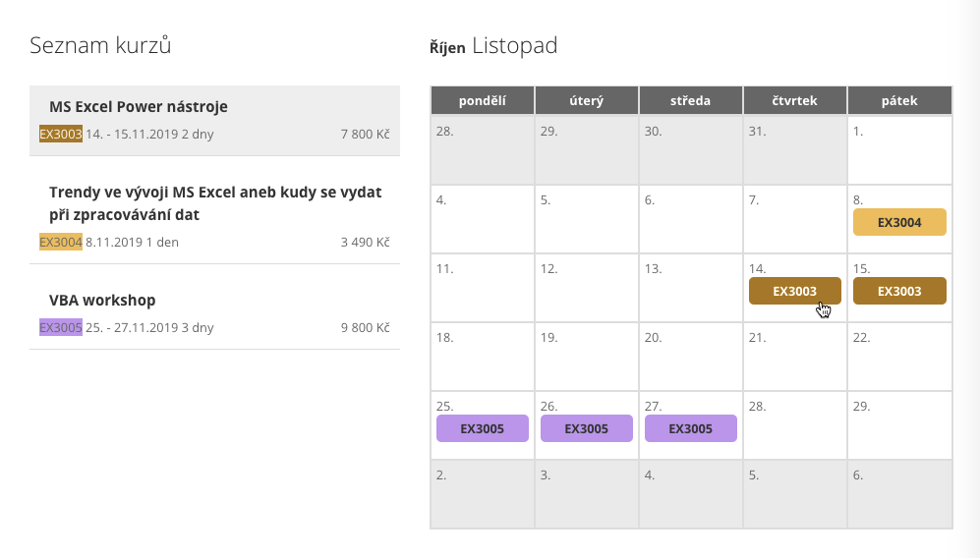Open the VBA workshop course
Image resolution: width=980 pixels, height=558 pixels.
(102, 301)
